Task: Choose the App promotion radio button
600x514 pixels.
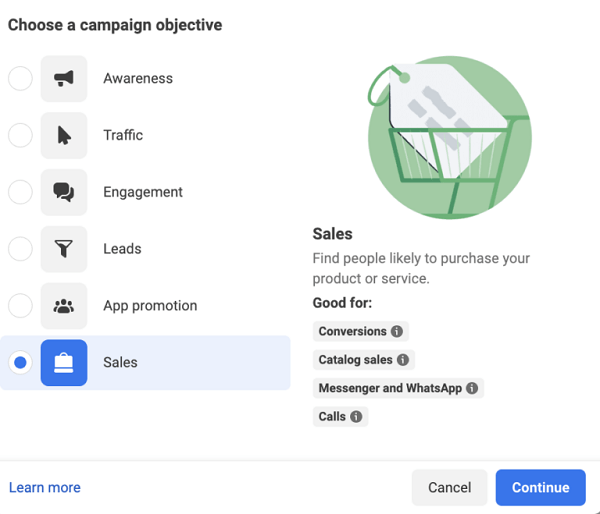Action: tap(20, 306)
